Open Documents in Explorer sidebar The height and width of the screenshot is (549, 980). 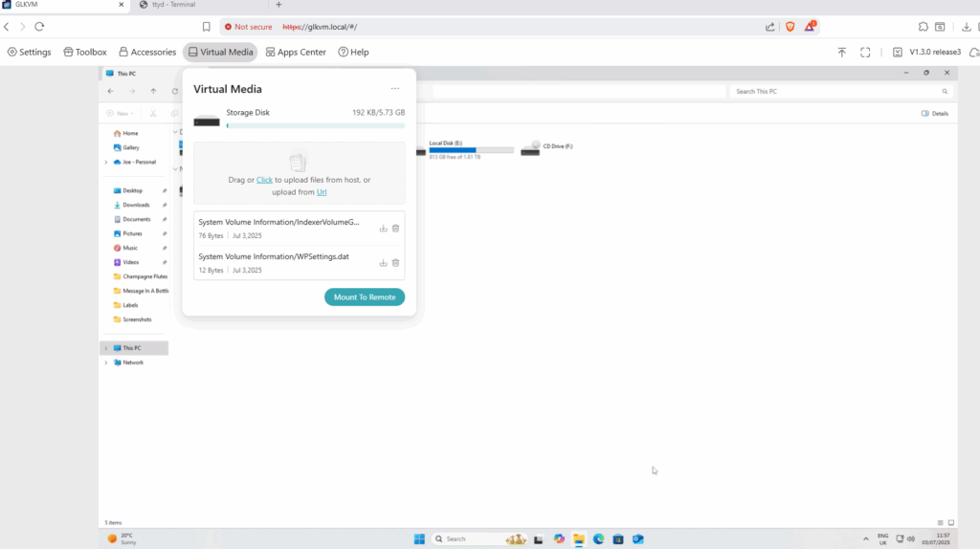pos(136,219)
